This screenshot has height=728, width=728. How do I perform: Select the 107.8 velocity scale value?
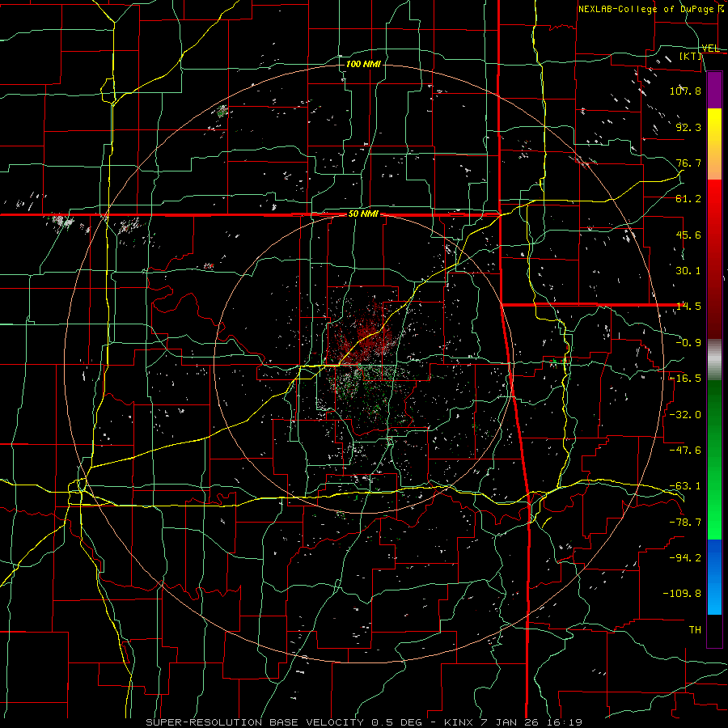(685, 91)
